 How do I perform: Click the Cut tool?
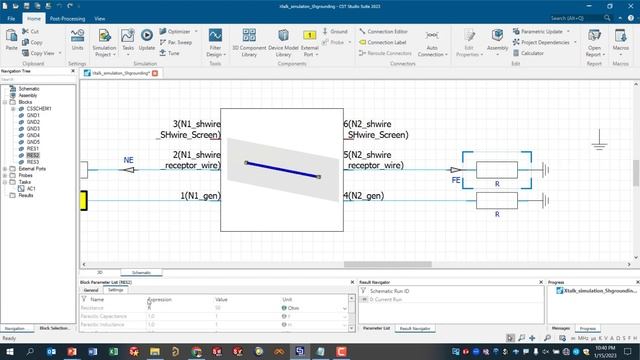pos(31,31)
